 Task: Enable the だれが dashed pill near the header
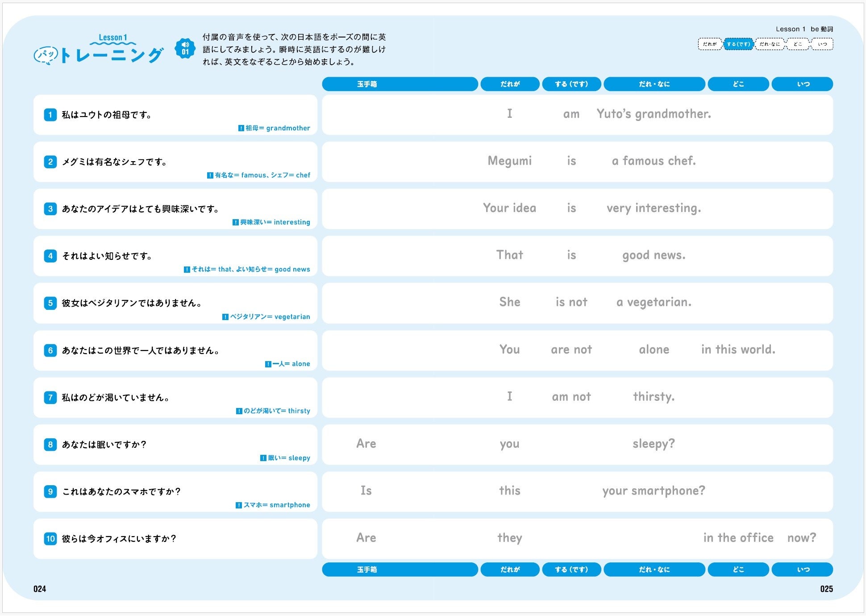pos(709,44)
